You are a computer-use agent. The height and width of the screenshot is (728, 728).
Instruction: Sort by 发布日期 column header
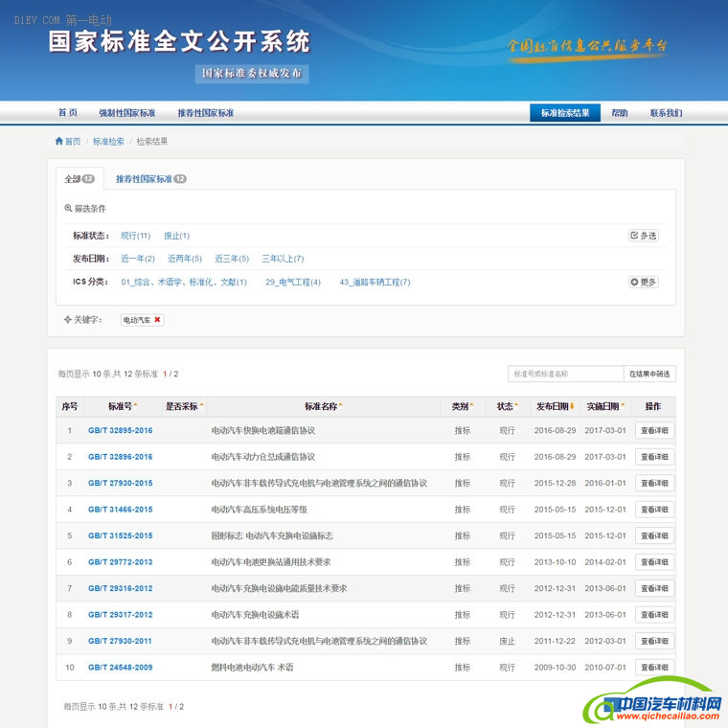tap(555, 407)
